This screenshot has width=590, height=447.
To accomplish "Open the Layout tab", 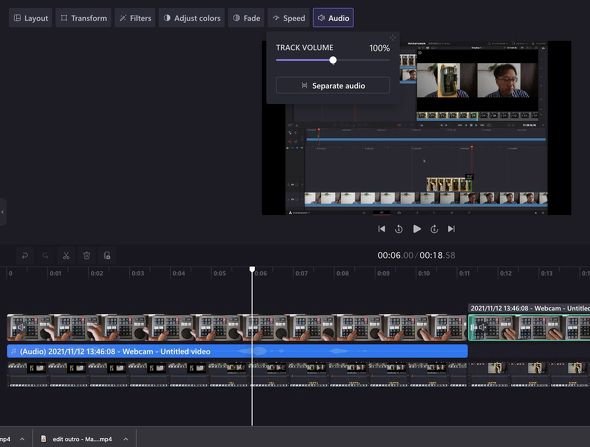I will pos(30,18).
